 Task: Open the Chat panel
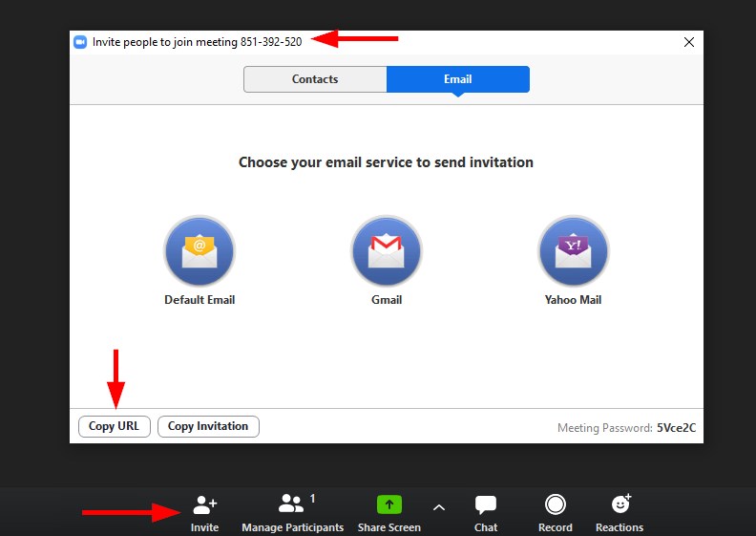tap(486, 514)
